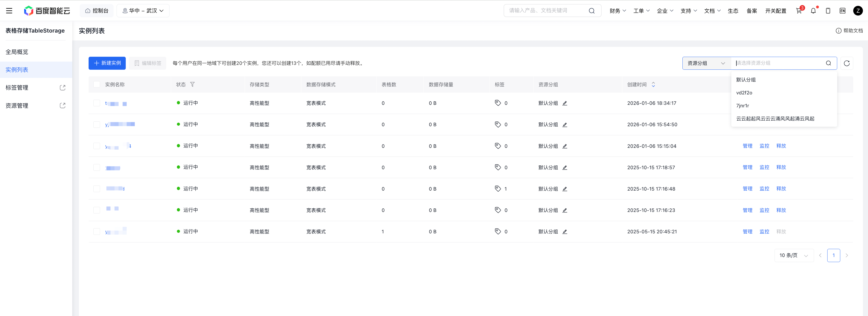Click the mobile phone icon in header

pos(828,11)
